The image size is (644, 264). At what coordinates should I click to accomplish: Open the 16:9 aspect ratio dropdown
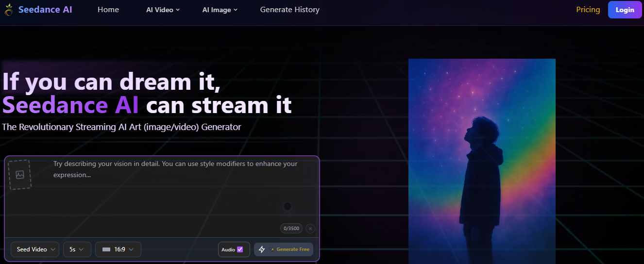[118, 249]
